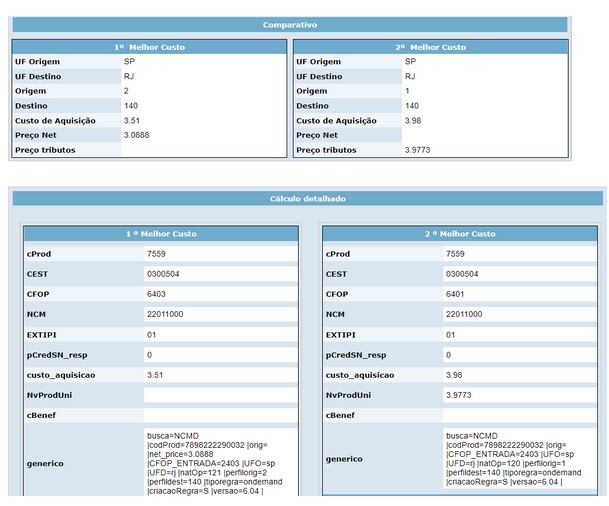Click UF Origem label in 1º Melhor Custo comparison

click(37, 61)
